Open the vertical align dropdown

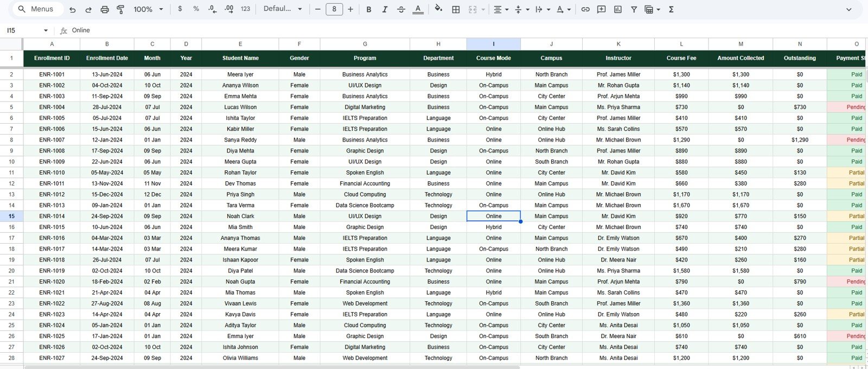click(521, 9)
